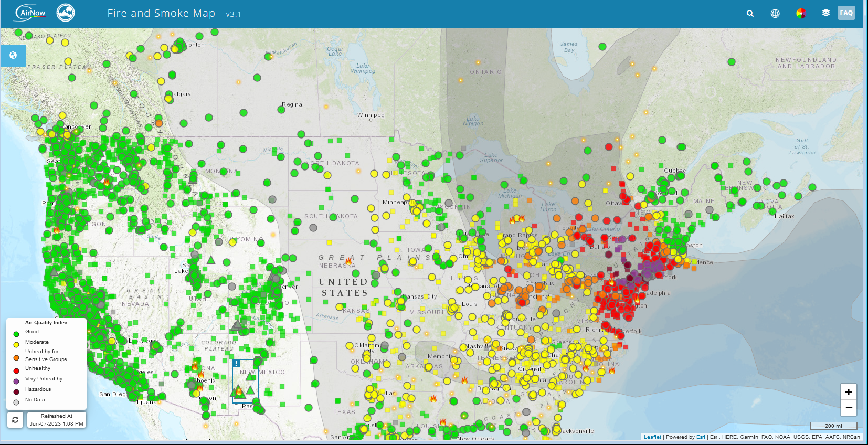Click the Very Unhealthy purple legend swatch
This screenshot has width=868, height=445.
point(16,381)
